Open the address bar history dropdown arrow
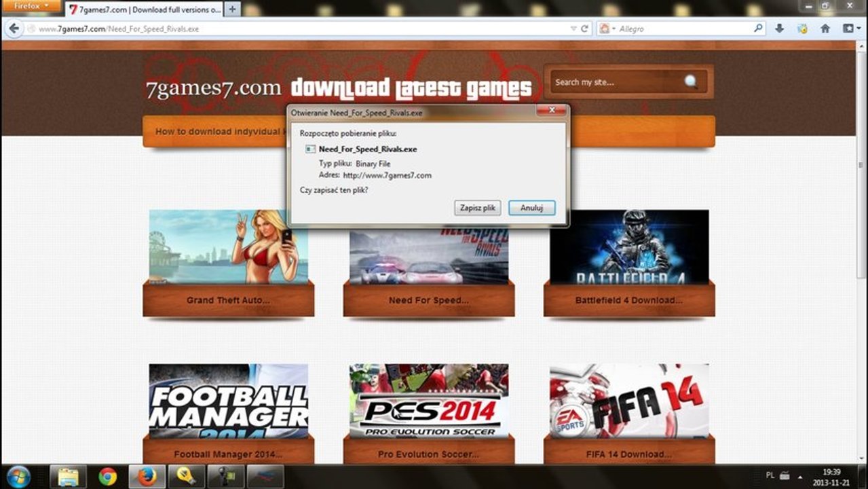 coord(573,29)
